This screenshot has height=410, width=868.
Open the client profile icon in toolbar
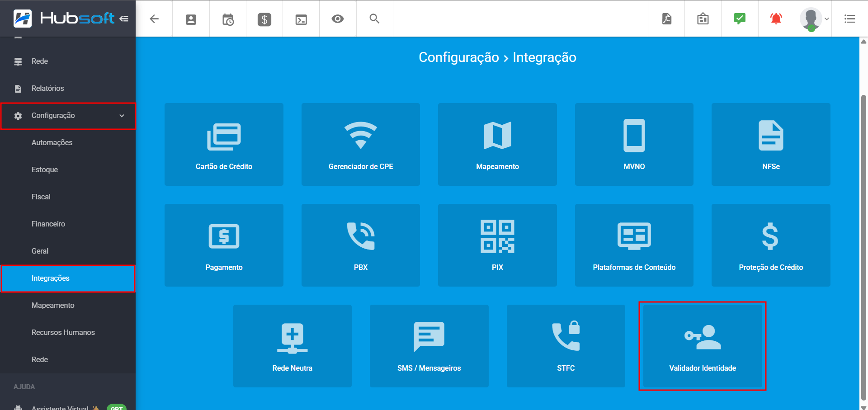[x=191, y=19]
